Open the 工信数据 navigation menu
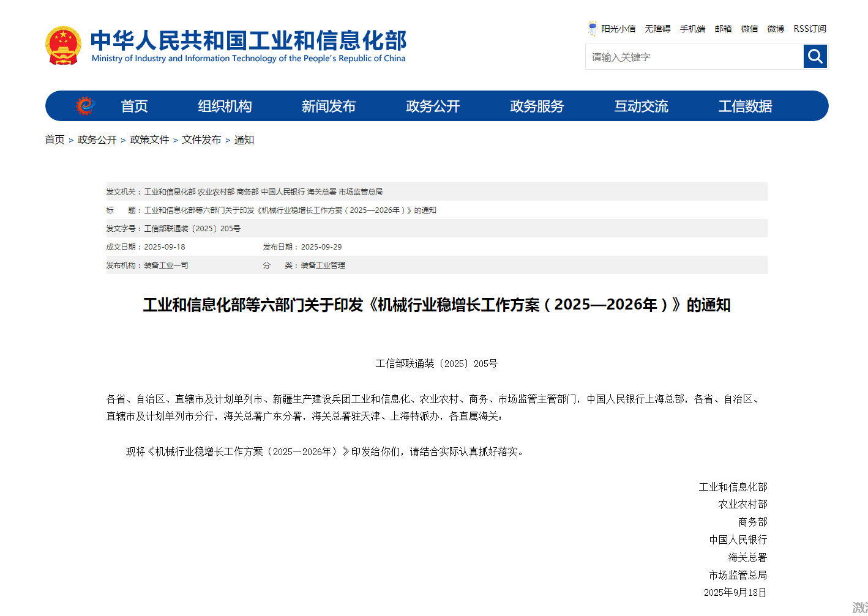The width and height of the screenshot is (868, 616). pyautogui.click(x=745, y=105)
